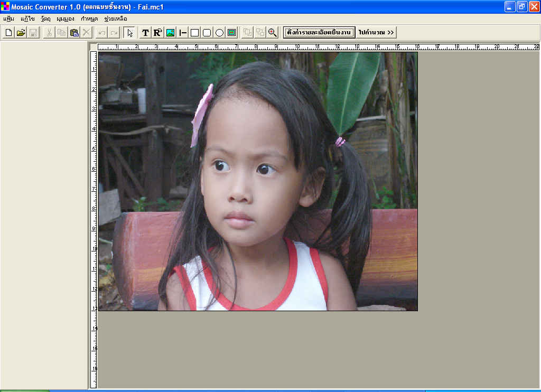Open the กำหนด menu
This screenshot has height=392, width=541.
(x=89, y=18)
